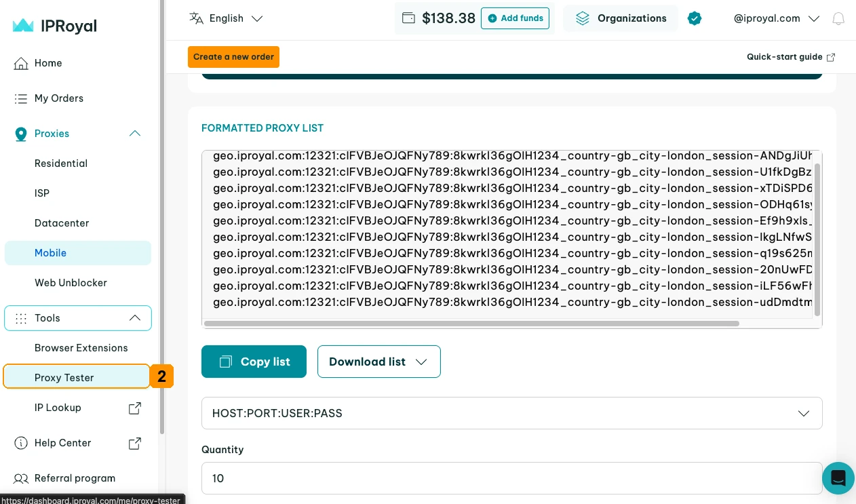The width and height of the screenshot is (856, 504).
Task: Select Residential proxies in sidebar
Action: [61, 163]
